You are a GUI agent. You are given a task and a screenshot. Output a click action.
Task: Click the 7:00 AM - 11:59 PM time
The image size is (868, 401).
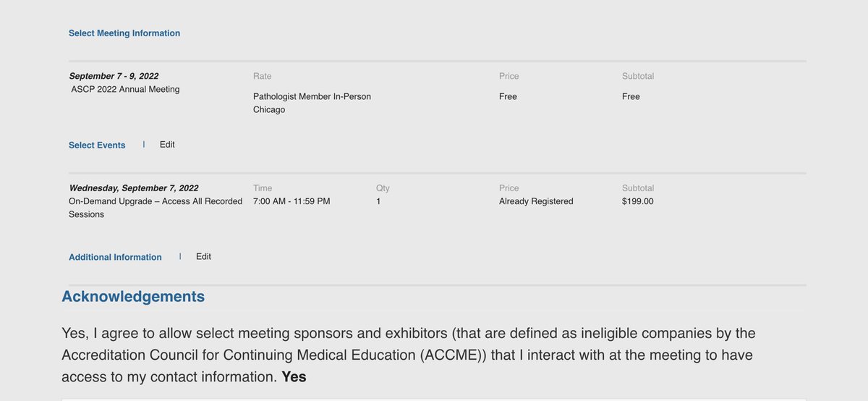coord(292,201)
